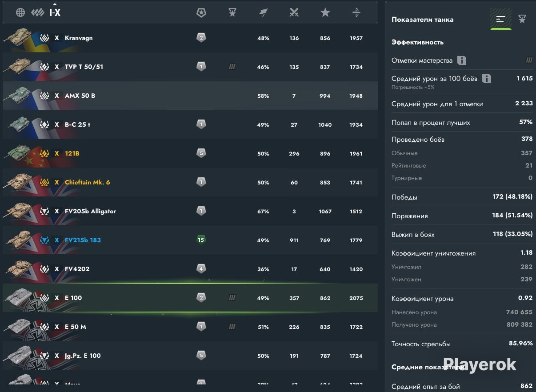The width and height of the screenshot is (536, 392).
Task: Click TVP T 50/51 gun marks icon
Action: (x=232, y=67)
